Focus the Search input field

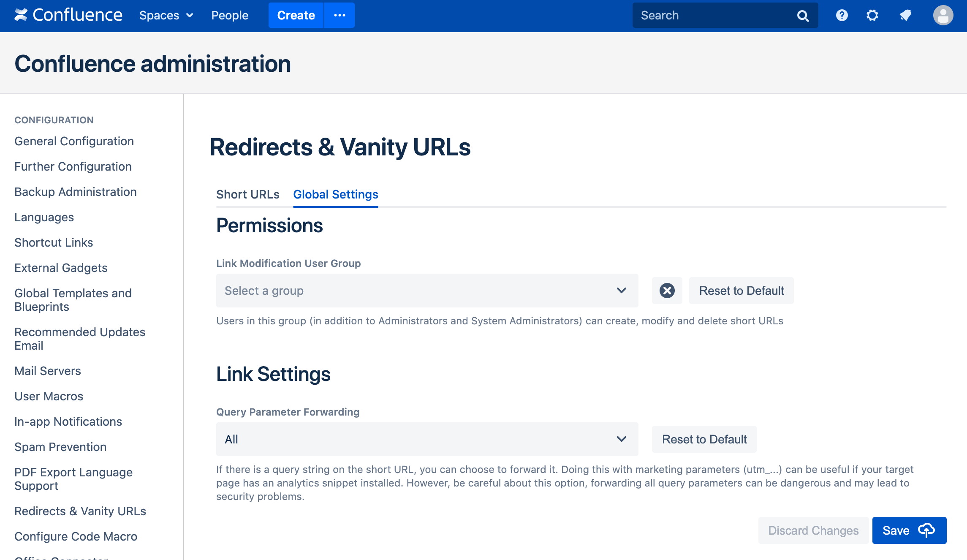[714, 16]
